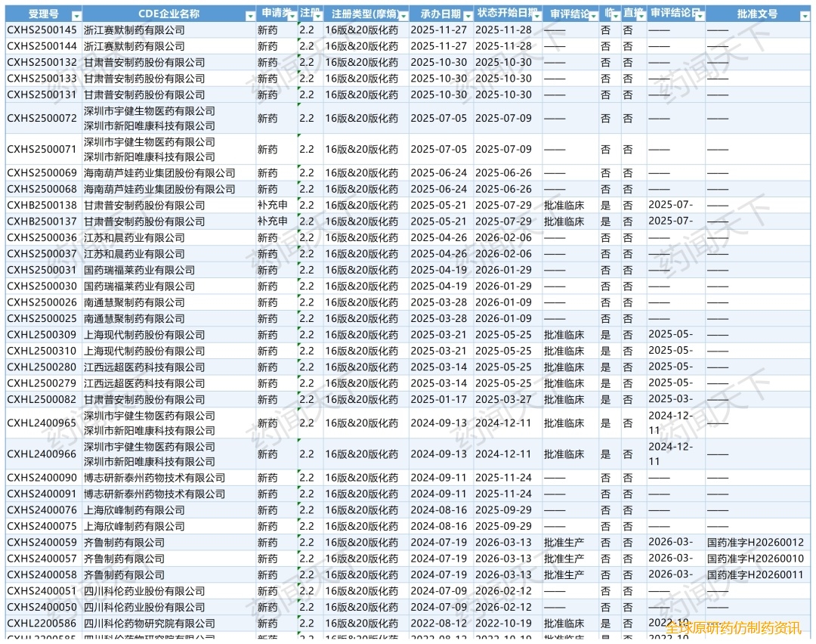
Task: Open the 注册类型(摩熵) filter dropdown
Action: [x=403, y=16]
